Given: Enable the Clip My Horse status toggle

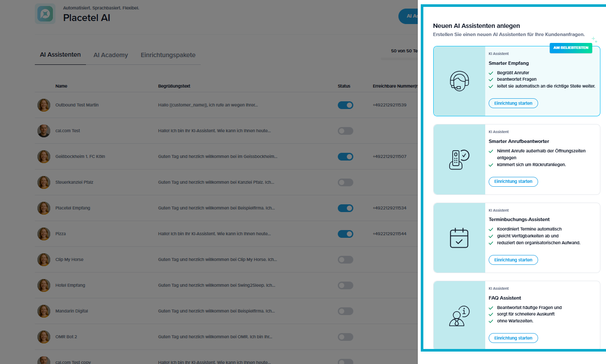Looking at the screenshot, I should click(x=346, y=260).
